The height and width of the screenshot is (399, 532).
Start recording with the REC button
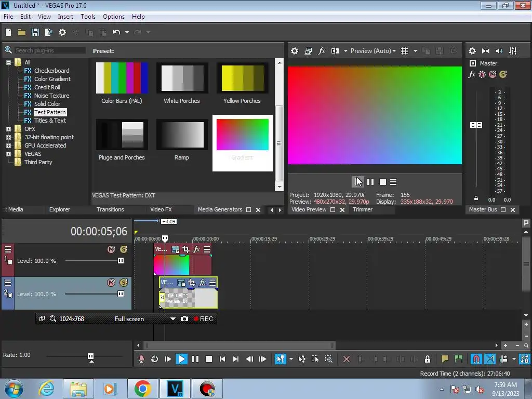pyautogui.click(x=203, y=318)
